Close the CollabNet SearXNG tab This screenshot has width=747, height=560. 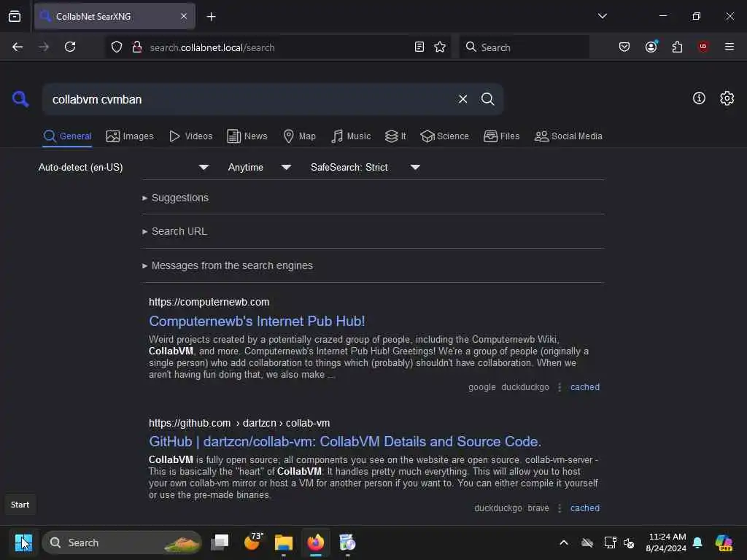tap(184, 17)
